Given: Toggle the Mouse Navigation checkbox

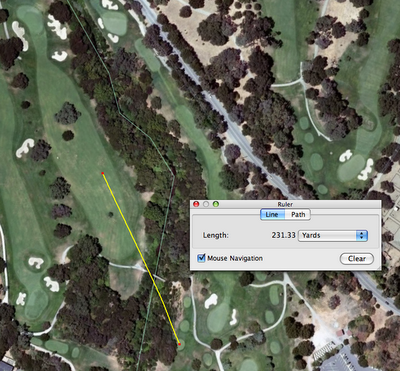Looking at the screenshot, I should point(201,258).
